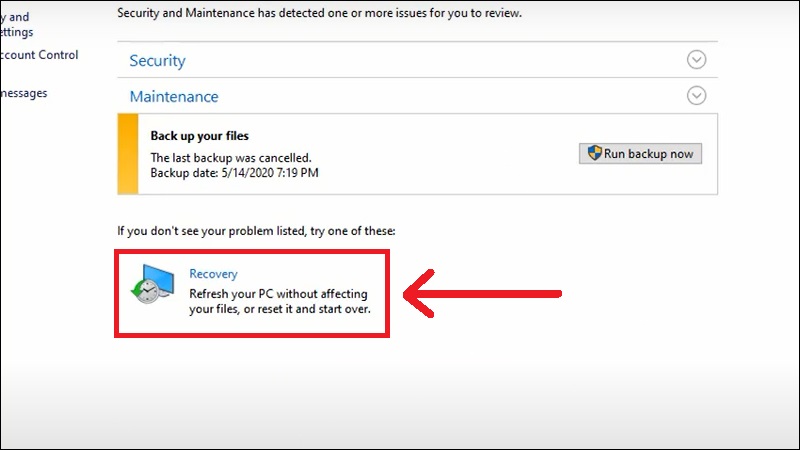Click the shield icon on Run backup now
Viewport: 800px width, 450px height.
pos(593,154)
